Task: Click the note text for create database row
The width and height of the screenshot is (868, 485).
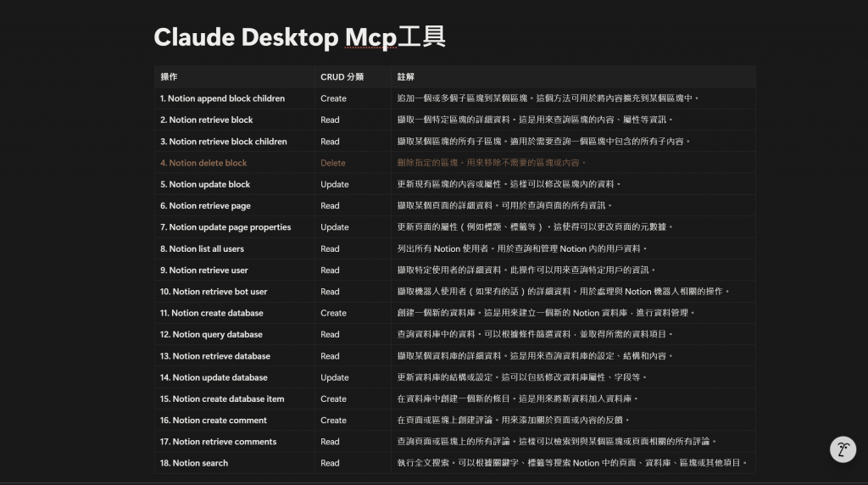Action: tap(546, 313)
